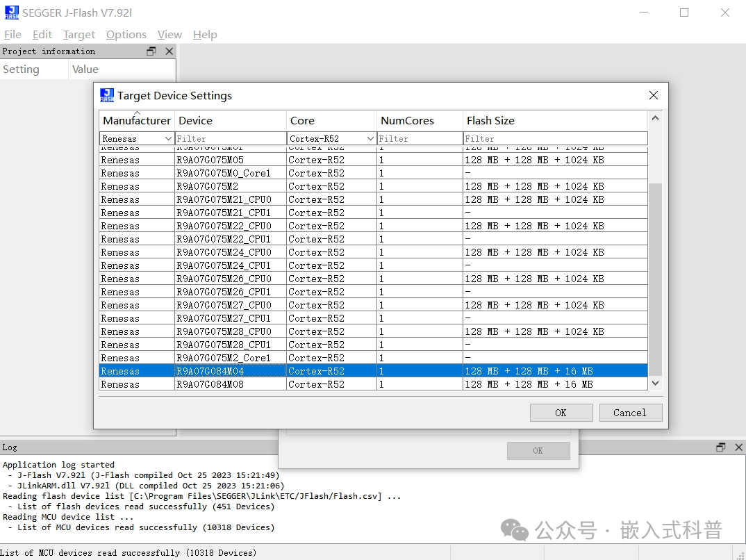Screen dimensions: 746x560
Task: Select device R9A07G075M05
Action: [x=373, y=160]
